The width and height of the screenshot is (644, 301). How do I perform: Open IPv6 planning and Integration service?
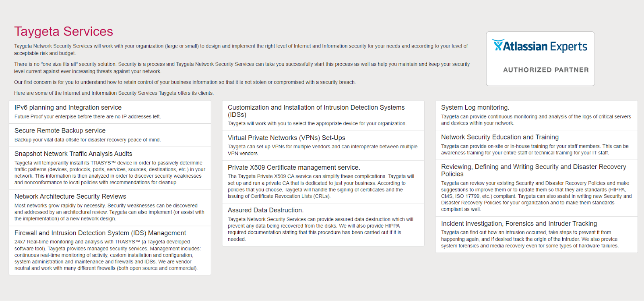[x=68, y=108]
